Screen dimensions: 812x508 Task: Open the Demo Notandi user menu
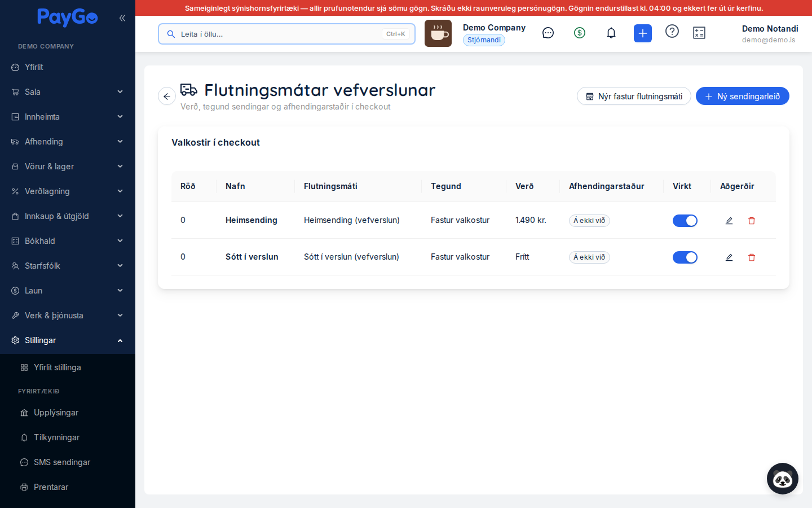coord(770,33)
